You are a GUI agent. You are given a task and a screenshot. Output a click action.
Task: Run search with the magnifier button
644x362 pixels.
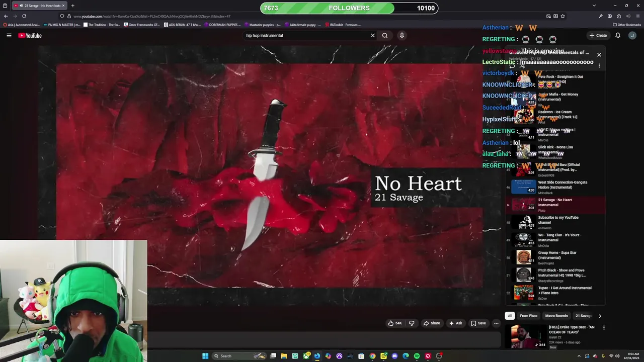pos(385,35)
